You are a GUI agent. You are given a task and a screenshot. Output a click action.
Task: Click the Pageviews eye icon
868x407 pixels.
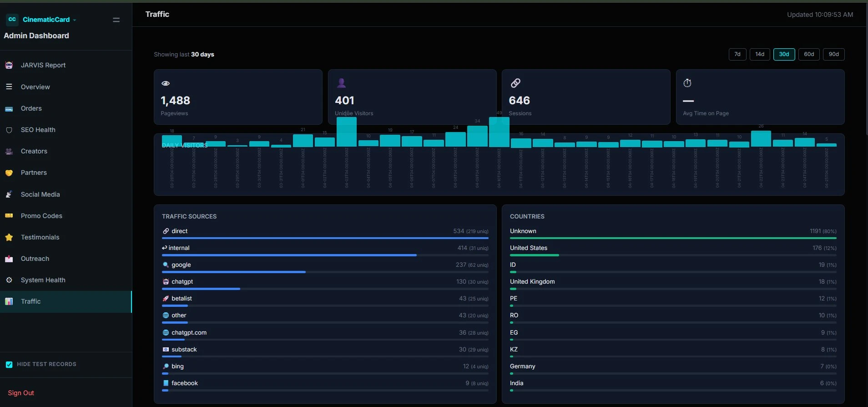click(166, 83)
